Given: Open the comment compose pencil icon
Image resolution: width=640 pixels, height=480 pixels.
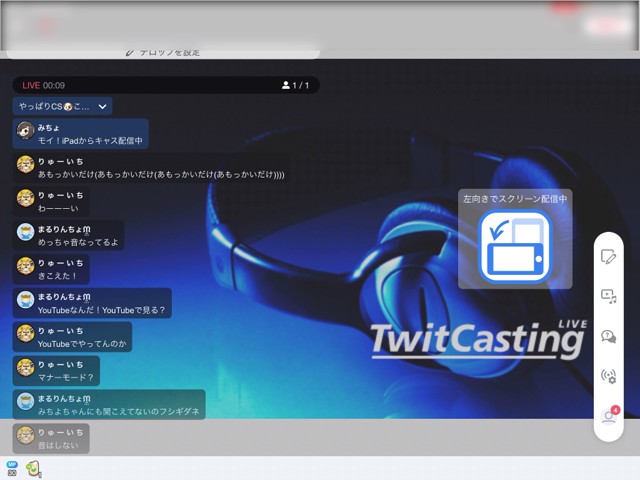Looking at the screenshot, I should pos(608,257).
